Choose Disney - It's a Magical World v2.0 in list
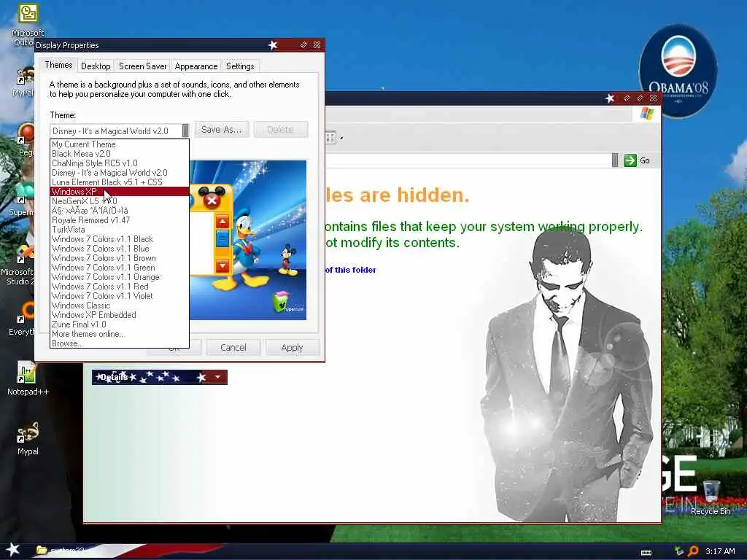 [x=120, y=173]
